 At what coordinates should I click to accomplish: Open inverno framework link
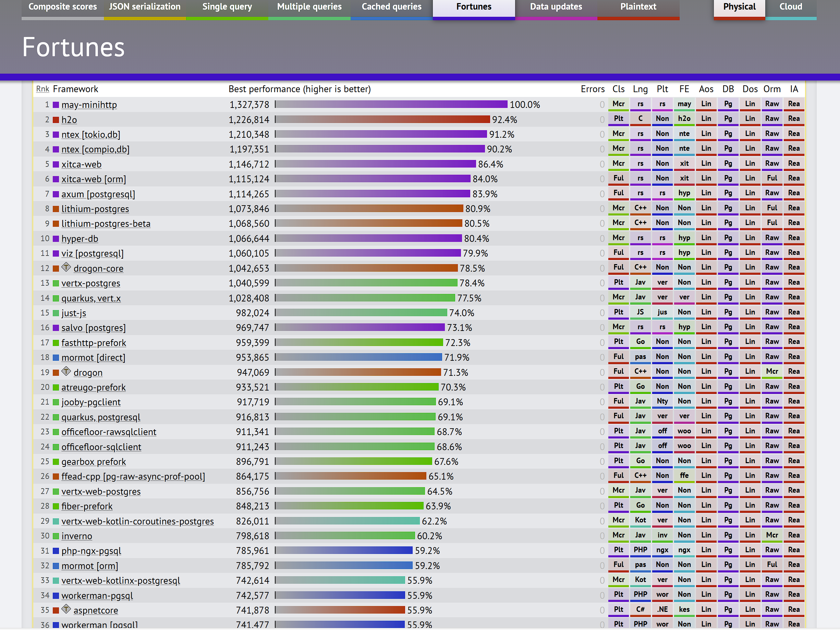point(77,536)
